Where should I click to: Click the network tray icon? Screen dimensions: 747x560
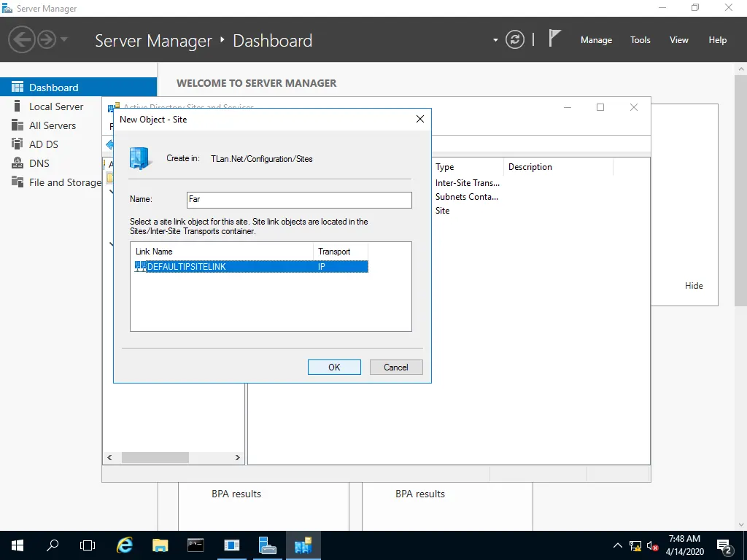pyautogui.click(x=635, y=545)
